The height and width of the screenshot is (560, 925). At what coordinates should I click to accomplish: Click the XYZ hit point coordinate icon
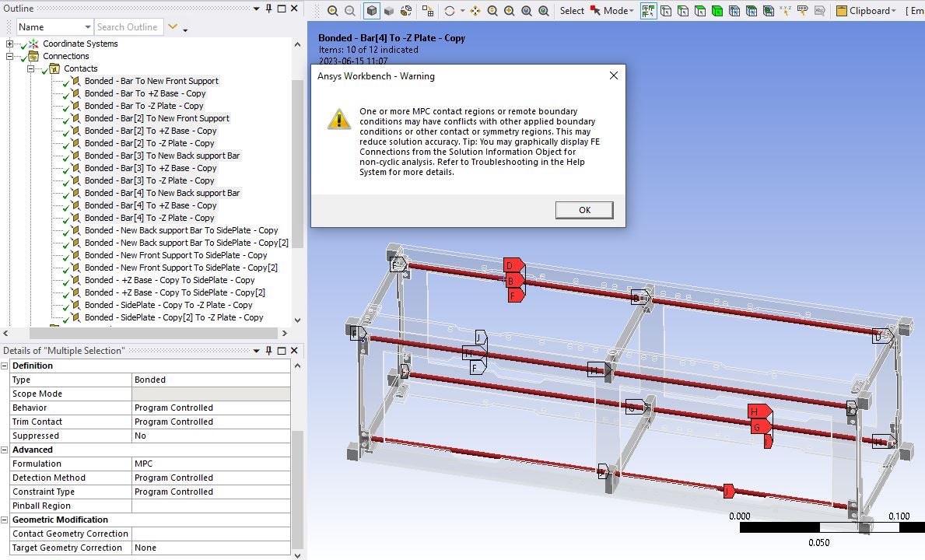coord(786,11)
